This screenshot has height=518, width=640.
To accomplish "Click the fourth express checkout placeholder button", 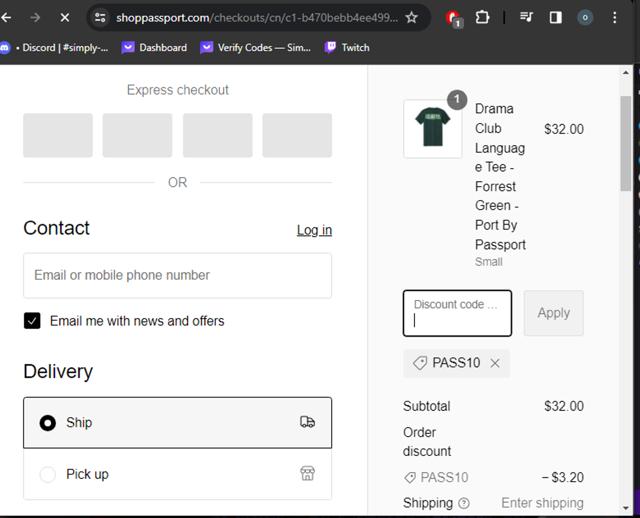I will (x=297, y=135).
